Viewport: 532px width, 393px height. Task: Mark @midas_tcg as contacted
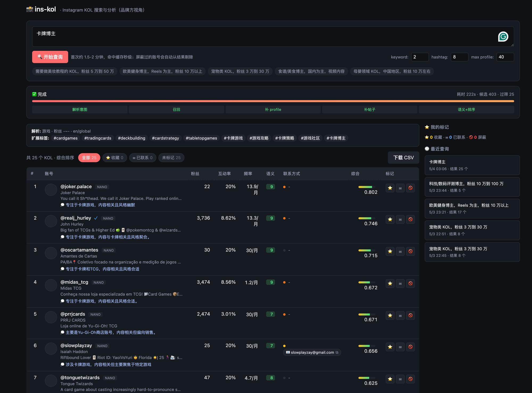[x=400, y=283]
